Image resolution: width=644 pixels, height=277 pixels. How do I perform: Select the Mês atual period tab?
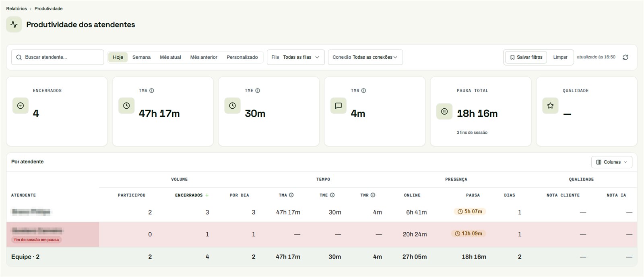[x=170, y=57]
